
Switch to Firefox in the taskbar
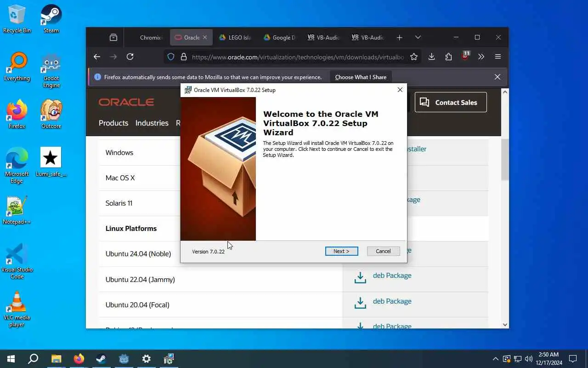click(x=79, y=359)
